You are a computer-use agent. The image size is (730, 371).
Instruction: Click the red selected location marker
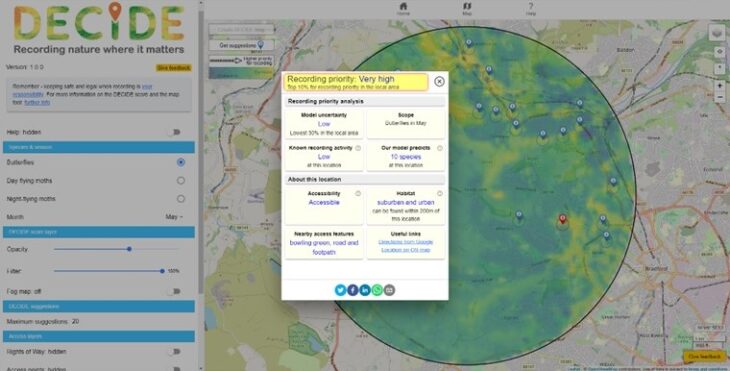click(x=562, y=219)
